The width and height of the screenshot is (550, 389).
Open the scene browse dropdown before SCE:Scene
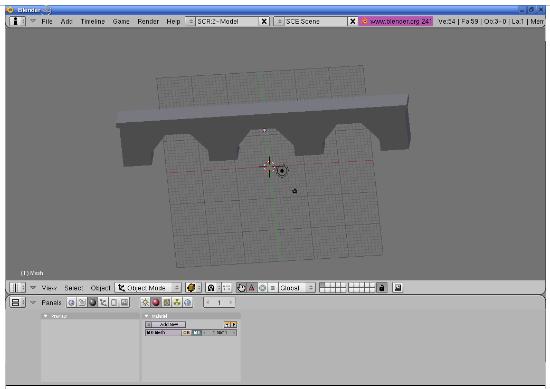pos(279,21)
